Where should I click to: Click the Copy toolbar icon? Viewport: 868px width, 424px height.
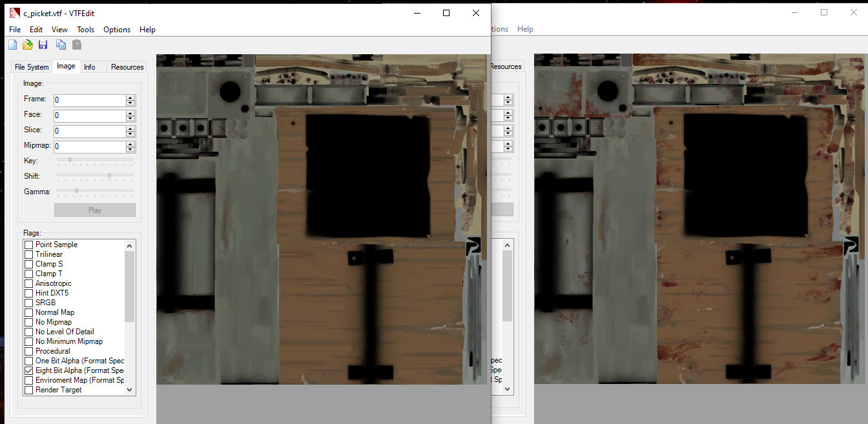click(x=61, y=45)
